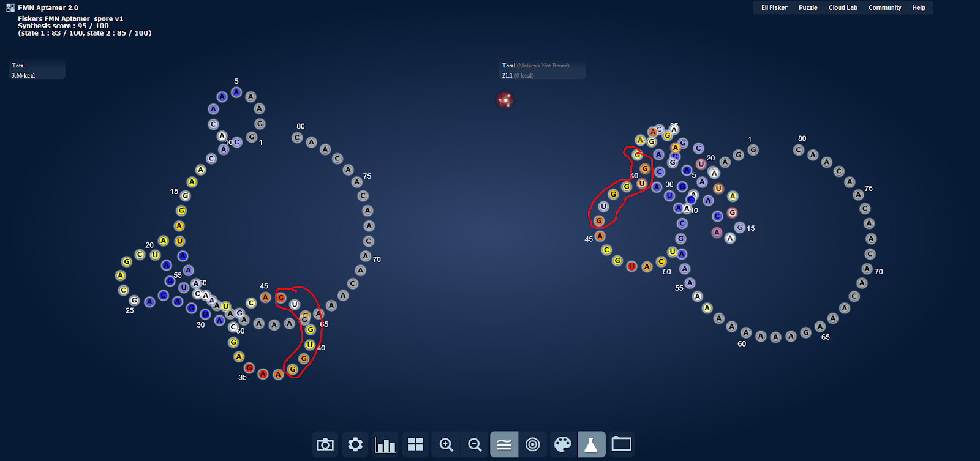
Task: Select base C at position 80, left structure
Action: click(x=297, y=138)
